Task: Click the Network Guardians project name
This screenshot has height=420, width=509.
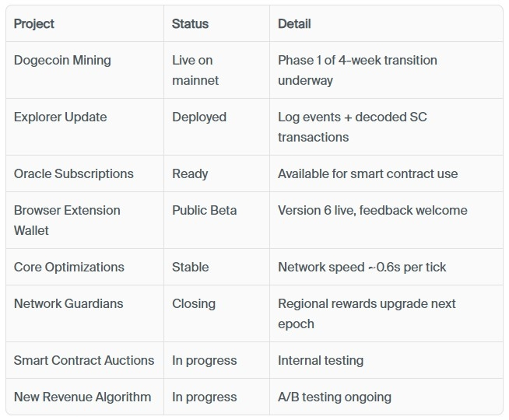Action: point(68,303)
